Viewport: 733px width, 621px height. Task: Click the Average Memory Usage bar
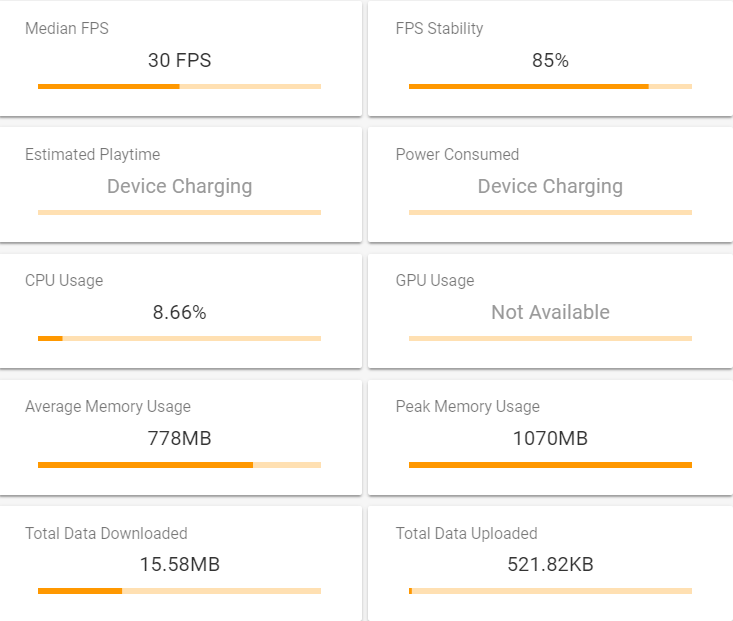click(x=180, y=465)
